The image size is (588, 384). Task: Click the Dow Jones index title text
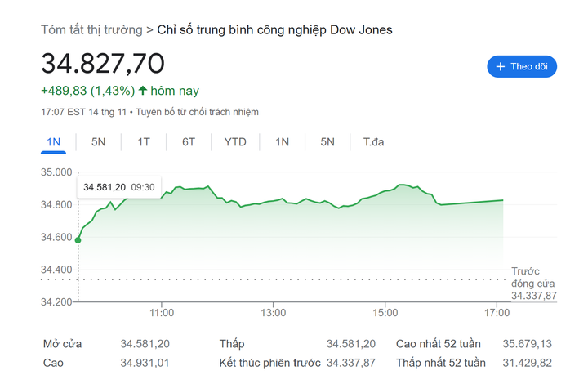click(x=275, y=30)
